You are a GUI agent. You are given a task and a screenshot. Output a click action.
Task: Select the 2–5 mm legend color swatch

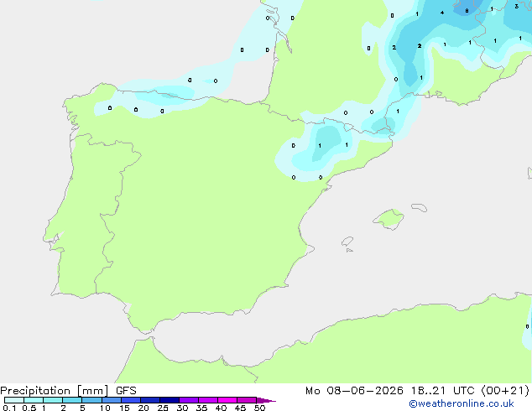click(x=72, y=400)
